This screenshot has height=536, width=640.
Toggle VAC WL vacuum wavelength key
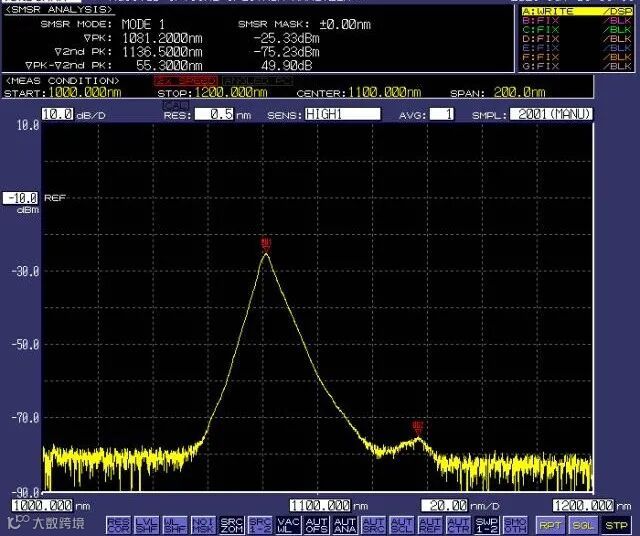coord(288,525)
